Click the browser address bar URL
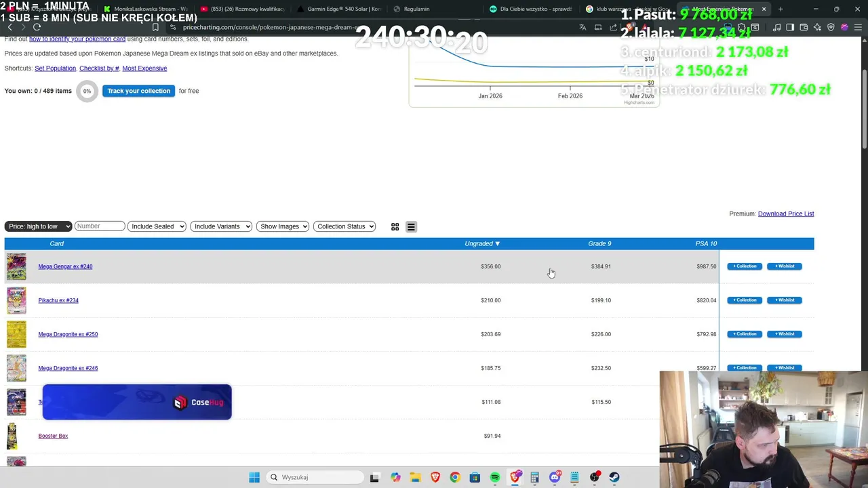Image resolution: width=868 pixels, height=488 pixels. [271, 27]
